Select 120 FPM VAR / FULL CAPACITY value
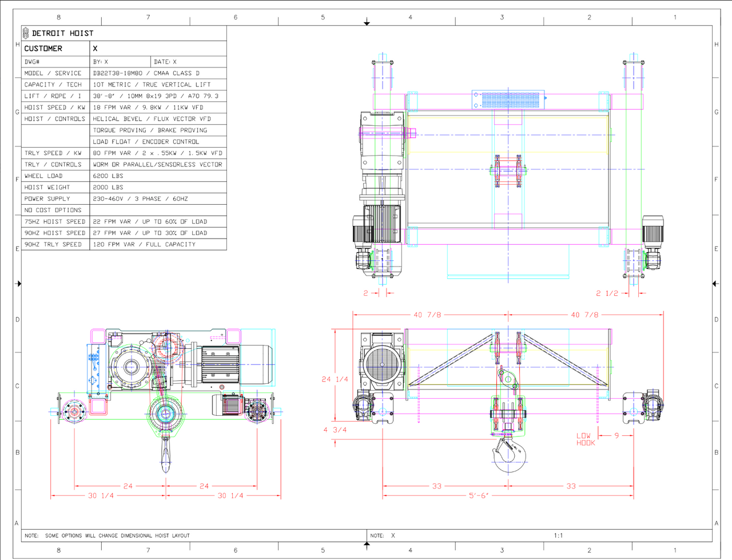Viewport: 732px width, 560px height. [x=144, y=245]
